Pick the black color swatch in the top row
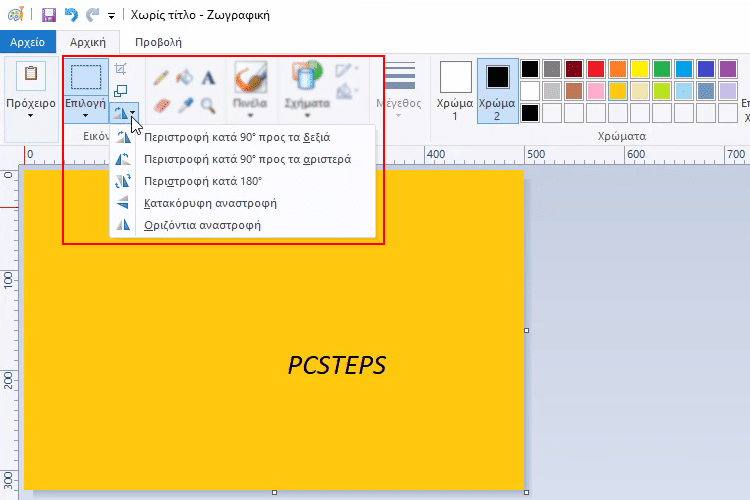Screen dimensions: 750x500 coord(530,69)
